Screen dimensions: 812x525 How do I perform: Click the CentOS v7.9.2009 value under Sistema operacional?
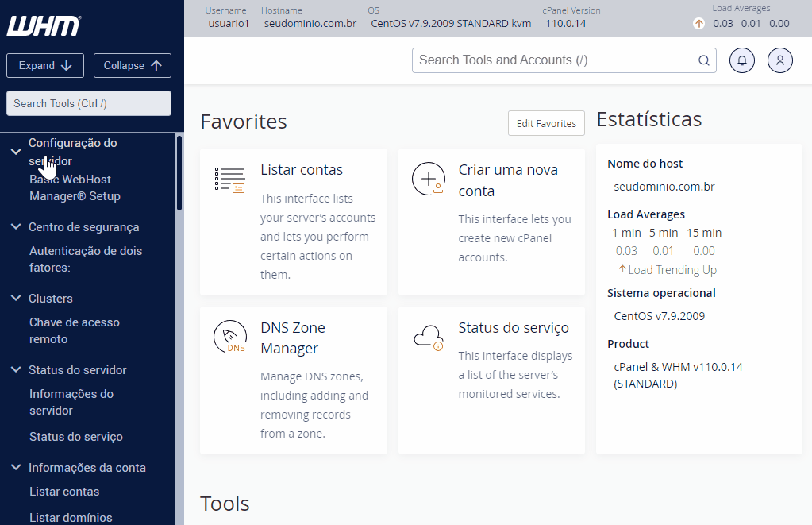tap(660, 316)
